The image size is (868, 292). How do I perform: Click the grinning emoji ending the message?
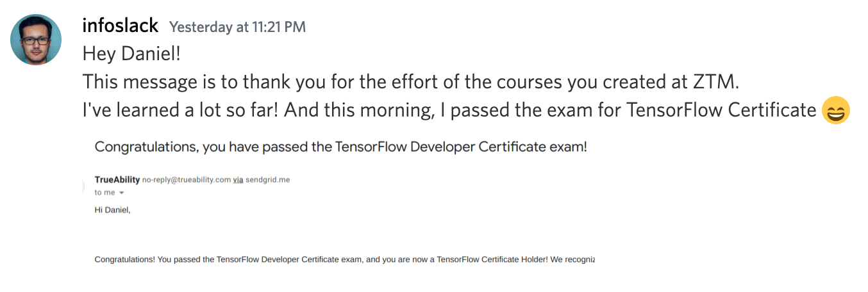click(x=835, y=110)
